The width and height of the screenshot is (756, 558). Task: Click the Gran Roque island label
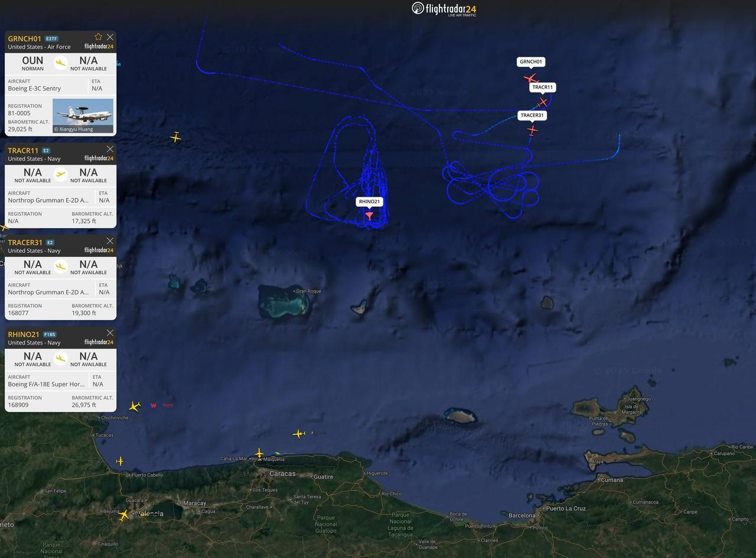[x=308, y=291]
